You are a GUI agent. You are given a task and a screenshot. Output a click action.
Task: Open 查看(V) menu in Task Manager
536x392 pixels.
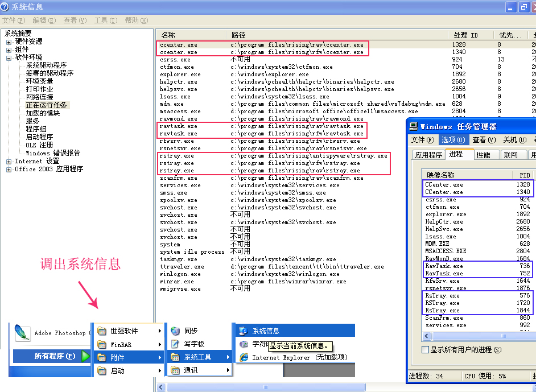[x=484, y=140]
